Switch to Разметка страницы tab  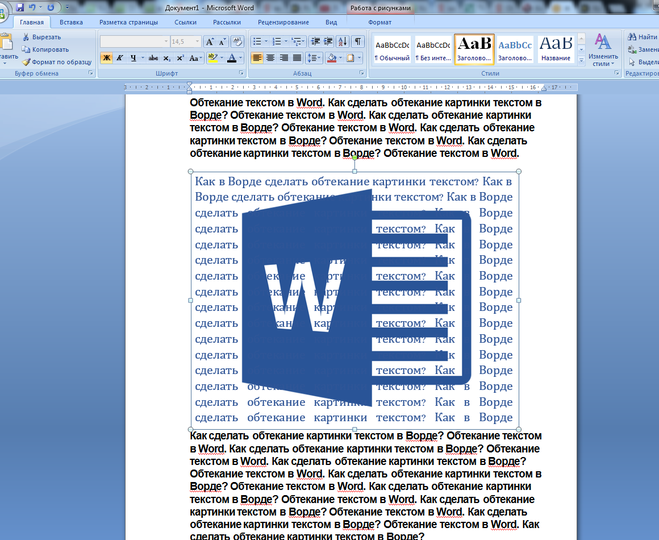[129, 22]
